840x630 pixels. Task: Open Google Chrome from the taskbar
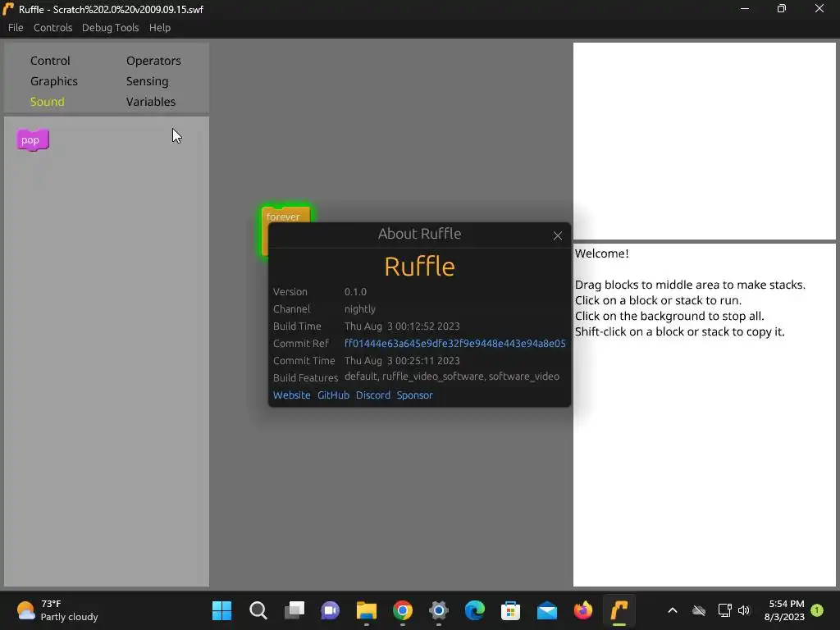[x=402, y=610]
